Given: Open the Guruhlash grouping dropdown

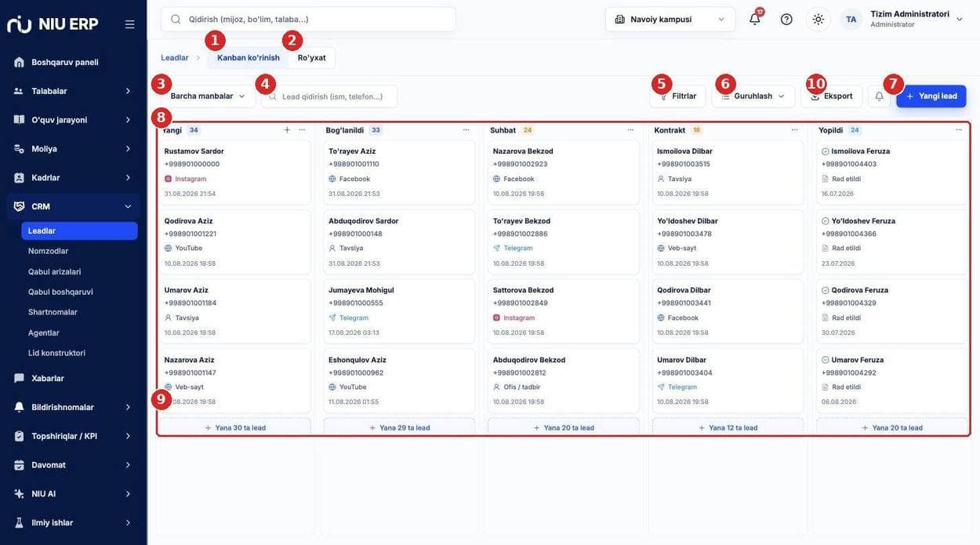Looking at the screenshot, I should coord(753,96).
